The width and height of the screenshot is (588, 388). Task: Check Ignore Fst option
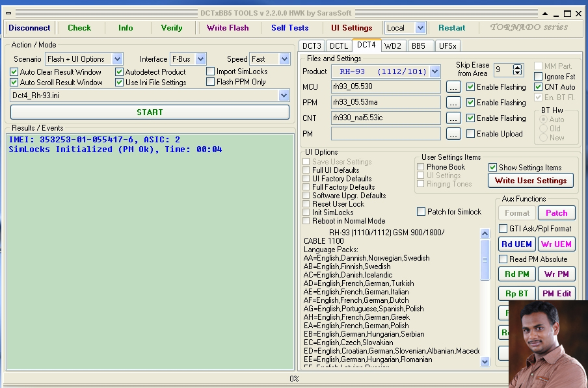[538, 77]
